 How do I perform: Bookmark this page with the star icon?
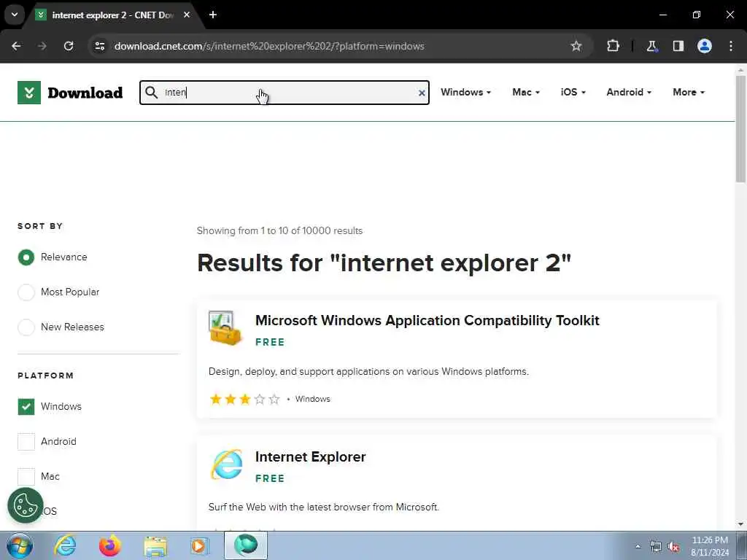pyautogui.click(x=576, y=46)
